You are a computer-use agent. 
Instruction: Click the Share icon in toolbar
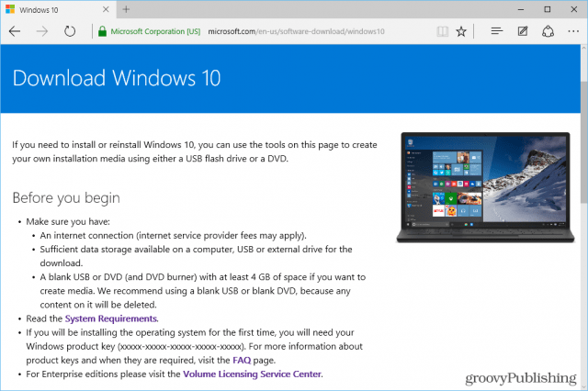point(548,31)
